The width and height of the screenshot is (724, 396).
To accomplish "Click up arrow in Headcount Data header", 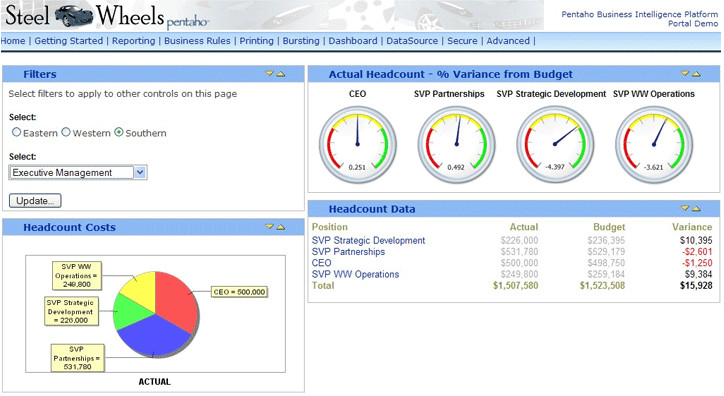I will (696, 209).
